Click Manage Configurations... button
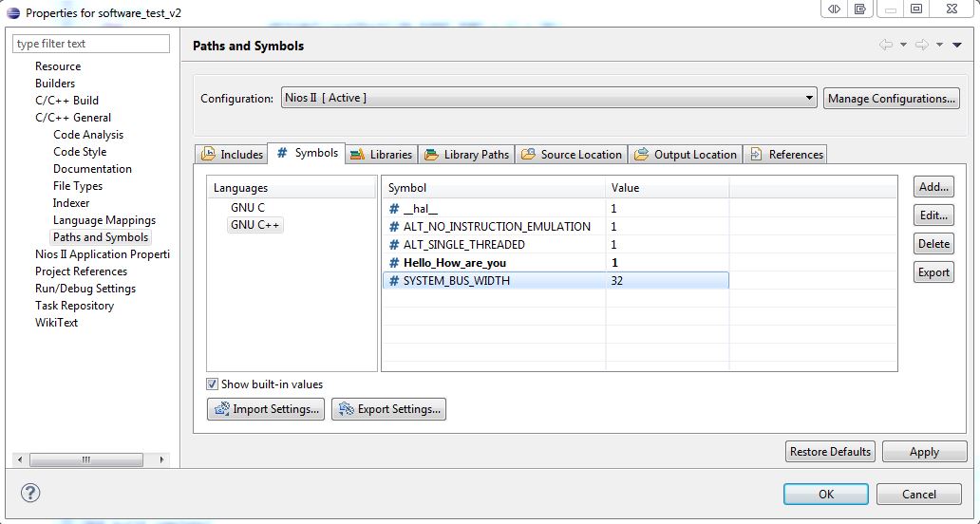The image size is (980, 524). pos(892,98)
